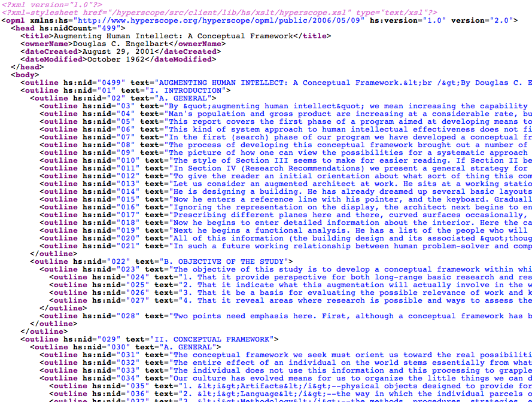Click the opening body tag
This screenshot has height=402, width=532.
[x=25, y=75]
